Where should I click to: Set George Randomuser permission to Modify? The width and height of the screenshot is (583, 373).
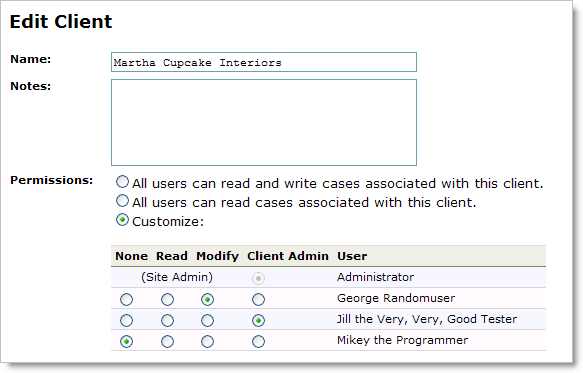pos(207,299)
